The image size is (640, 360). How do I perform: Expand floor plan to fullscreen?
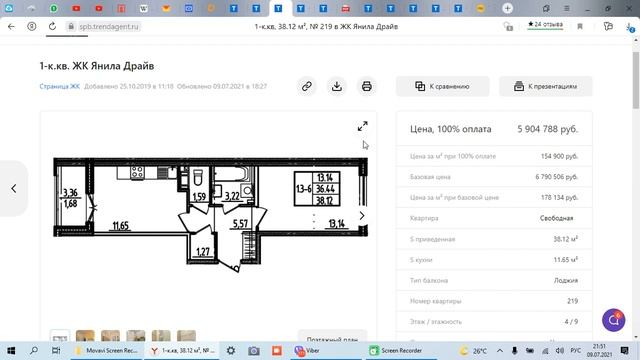pyautogui.click(x=362, y=126)
